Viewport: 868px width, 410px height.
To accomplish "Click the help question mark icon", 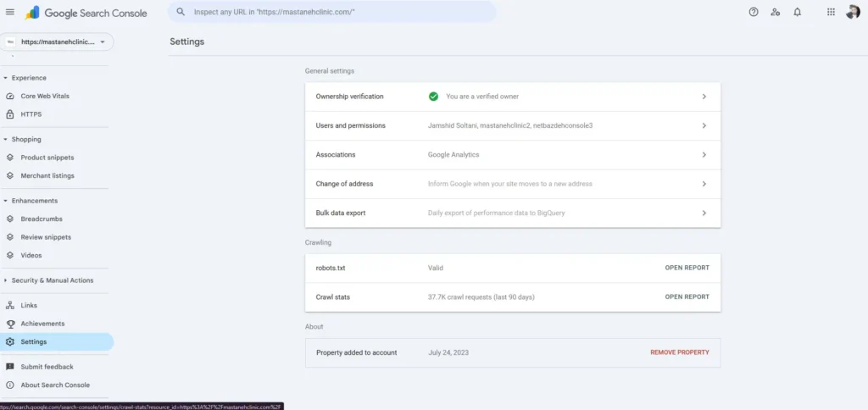I will 754,13.
